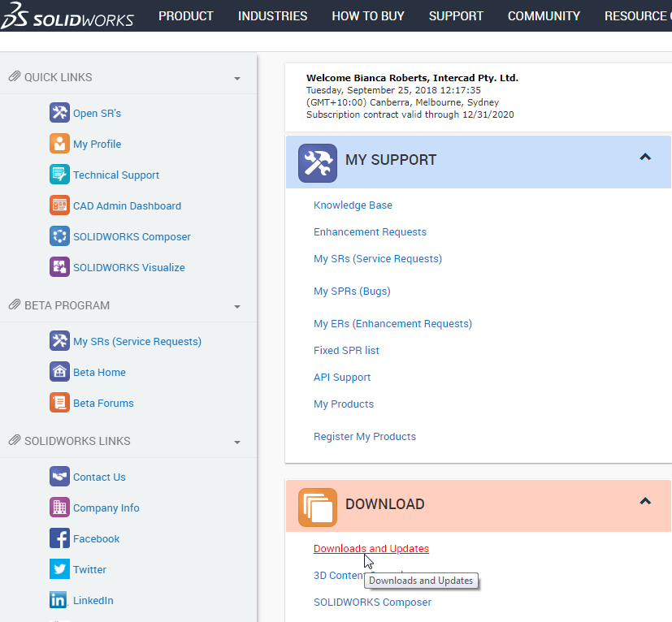Screen dimensions: 672x622
Task: Click the Open SR's tools icon
Action: pos(59,113)
